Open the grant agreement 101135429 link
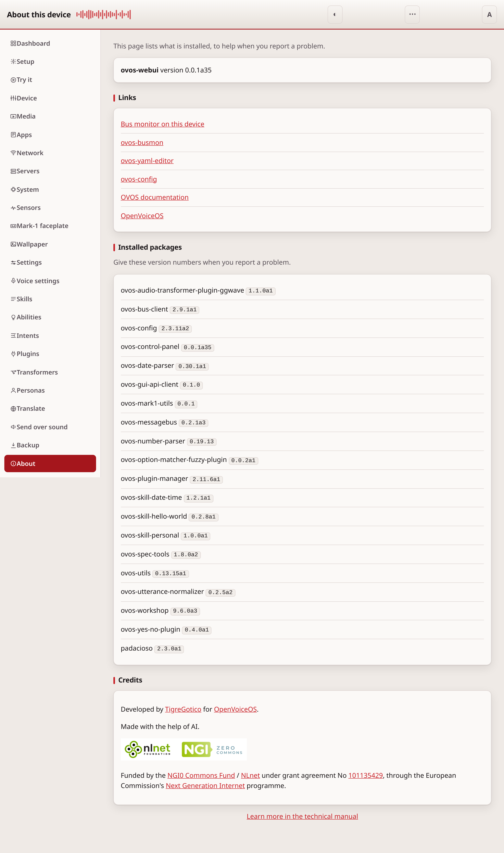The width and height of the screenshot is (504, 853). [365, 776]
